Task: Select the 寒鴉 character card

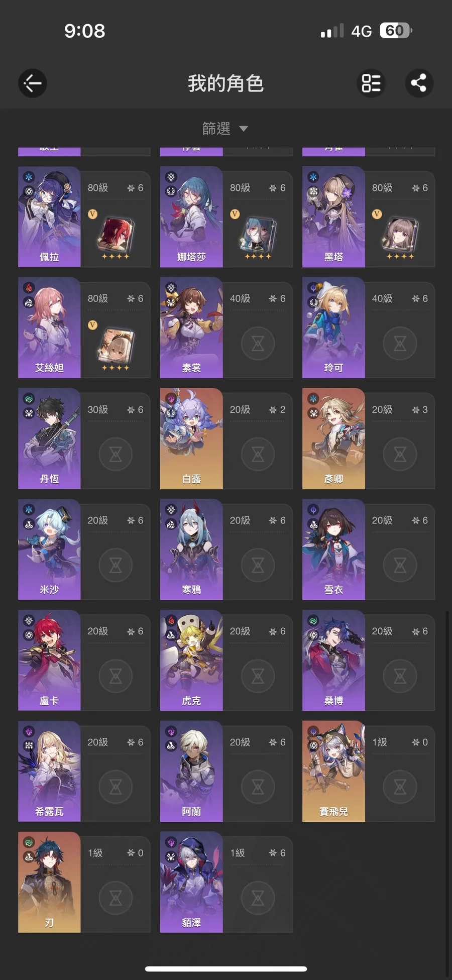Action: pos(226,550)
